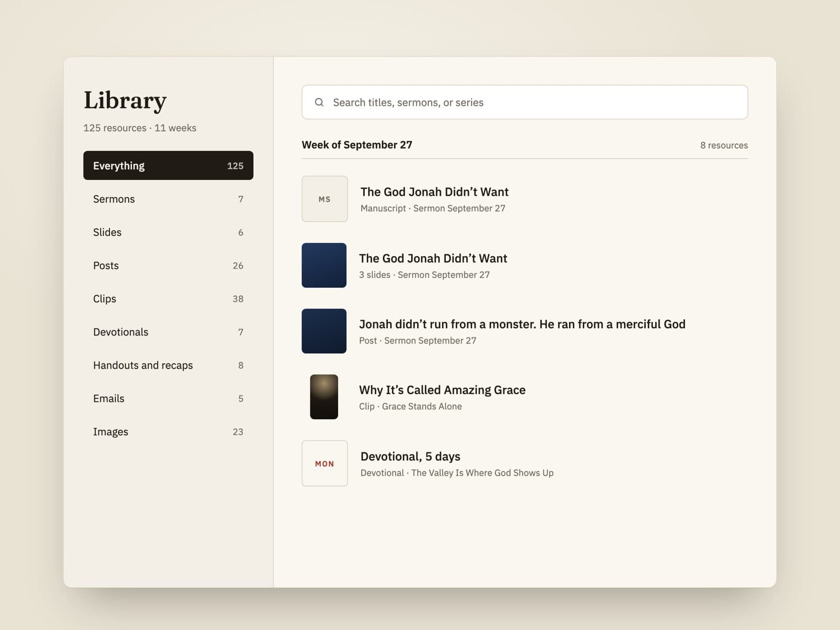
Task: Click the 26 count beside Posts
Action: click(238, 266)
